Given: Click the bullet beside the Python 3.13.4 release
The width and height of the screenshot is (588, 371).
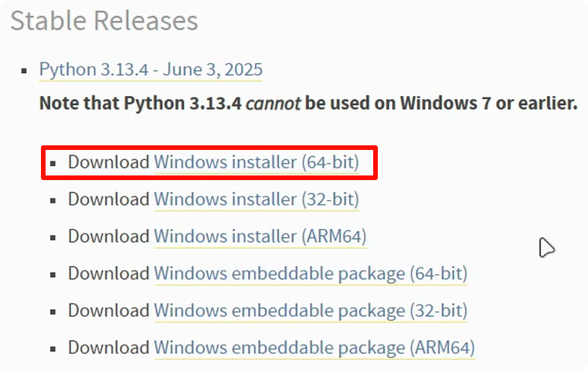Looking at the screenshot, I should [x=25, y=71].
